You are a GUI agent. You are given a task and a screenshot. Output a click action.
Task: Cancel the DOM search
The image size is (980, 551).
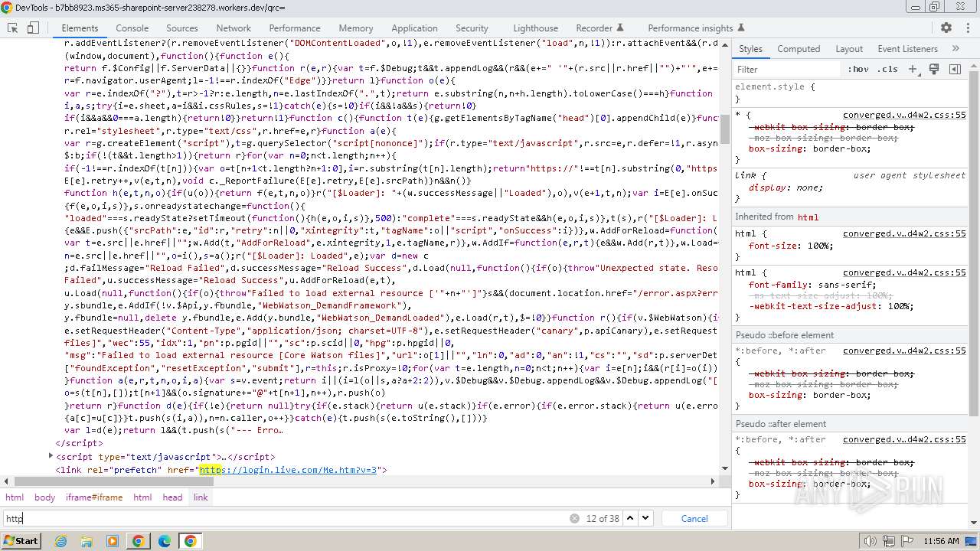click(x=694, y=518)
